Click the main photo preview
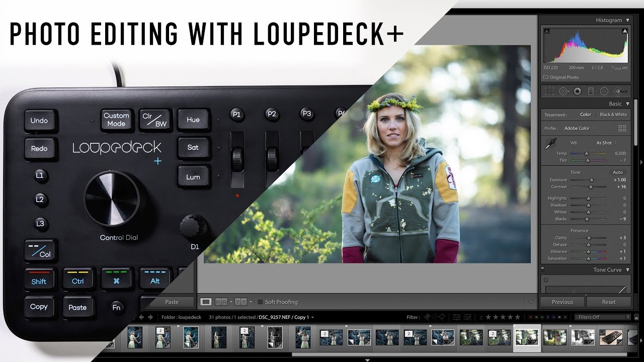644x362 pixels. pos(367,154)
